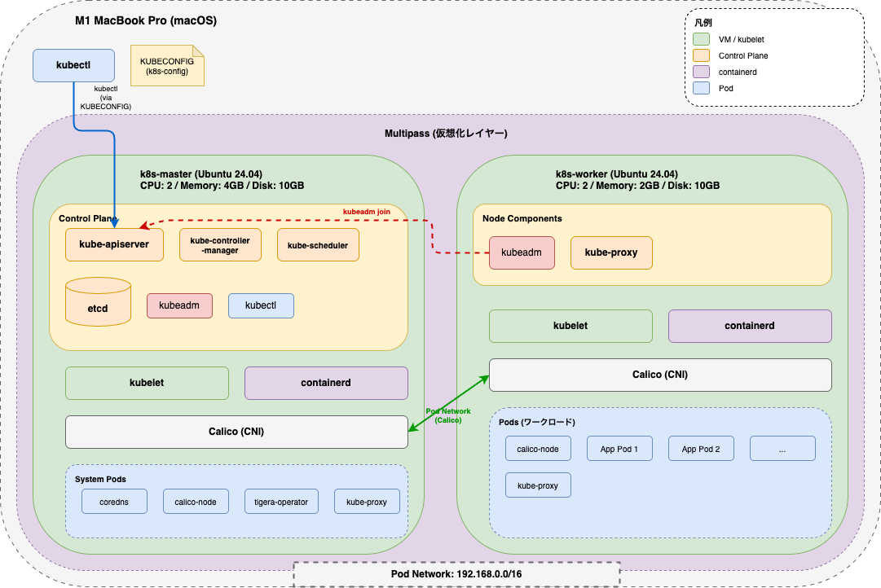Select the KUBECONFIG (k8s-config) note
881x588 pixels.
(167, 66)
